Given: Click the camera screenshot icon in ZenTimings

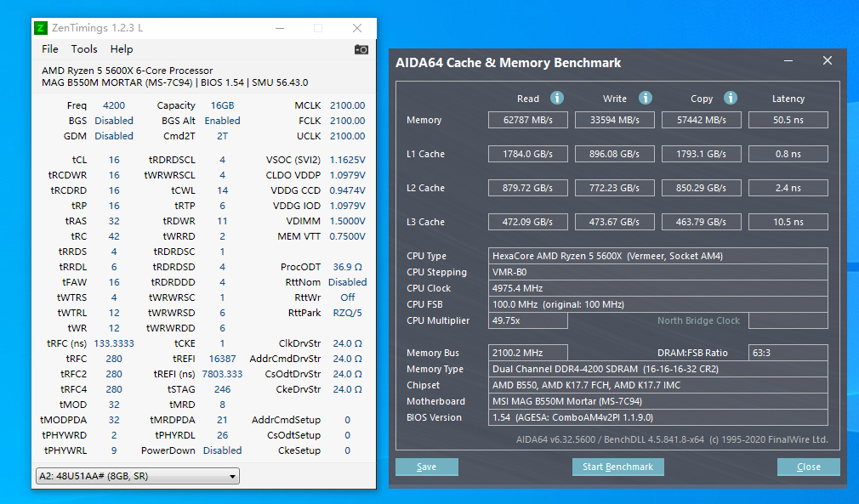Looking at the screenshot, I should (361, 49).
